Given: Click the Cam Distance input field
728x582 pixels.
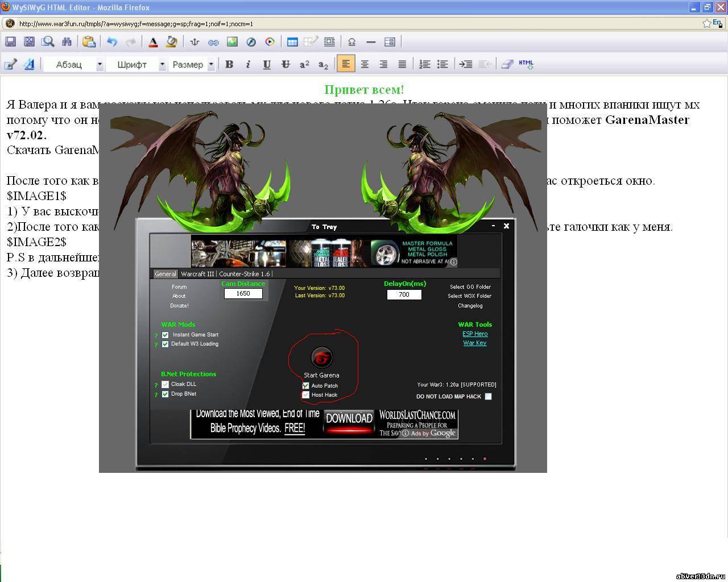Looking at the screenshot, I should point(243,294).
